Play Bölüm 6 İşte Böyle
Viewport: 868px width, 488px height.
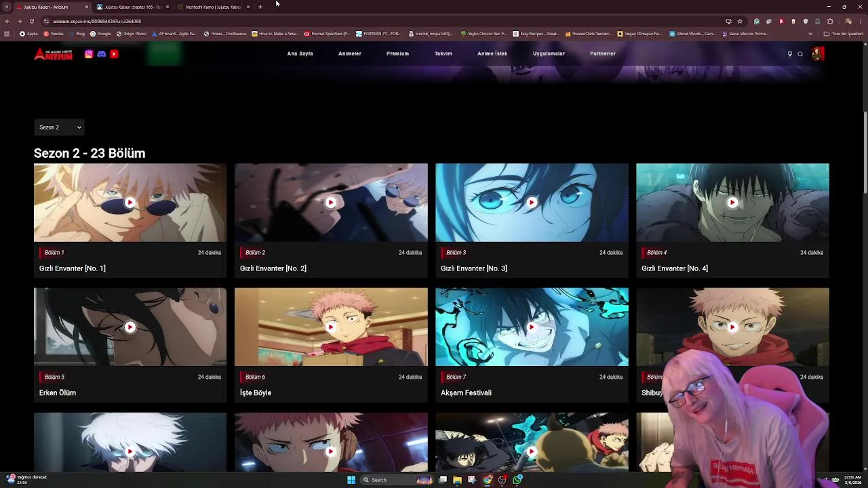[331, 327]
